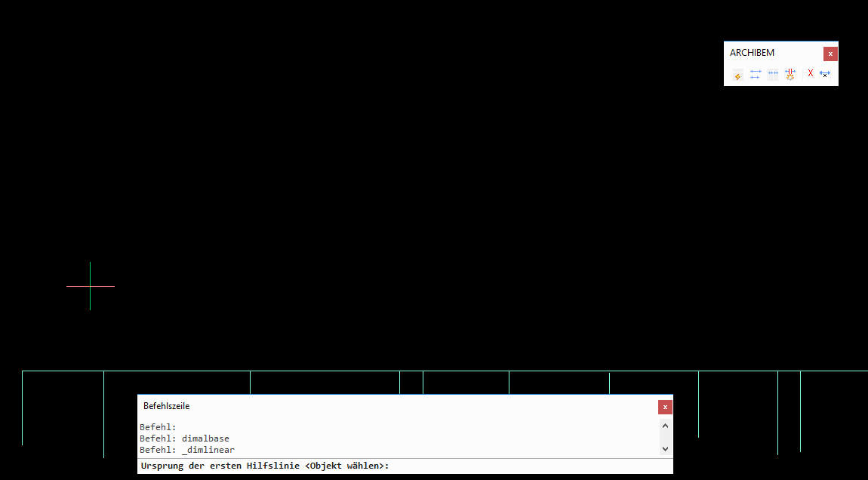Choose the continued chain dimension icon
868x480 pixels.
tap(773, 74)
